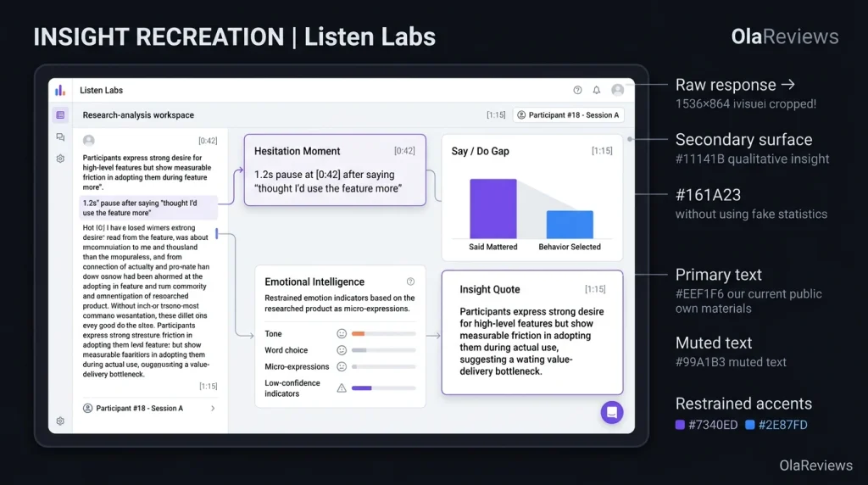This screenshot has height=485, width=868.
Task: Open the conversations chat icon in sidebar
Action: [x=60, y=137]
